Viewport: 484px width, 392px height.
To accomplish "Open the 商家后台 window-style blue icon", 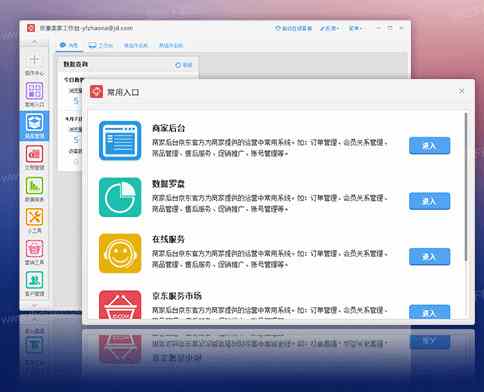I will [120, 140].
